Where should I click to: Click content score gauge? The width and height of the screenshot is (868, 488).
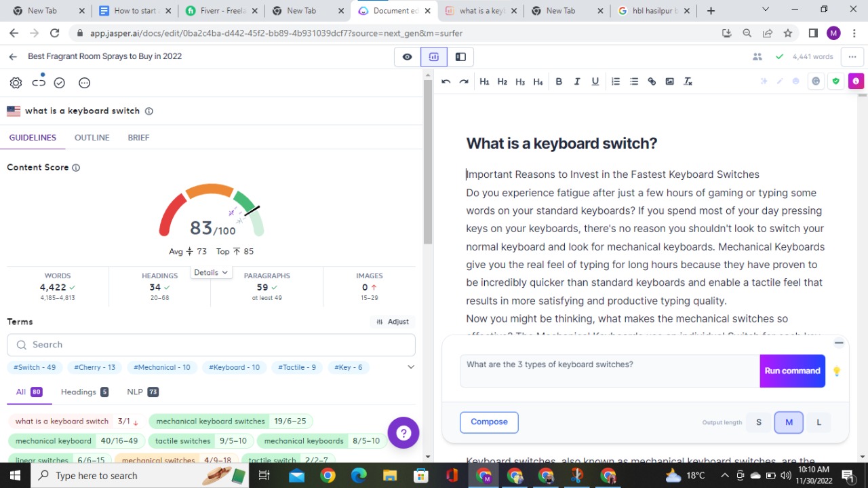point(211,212)
